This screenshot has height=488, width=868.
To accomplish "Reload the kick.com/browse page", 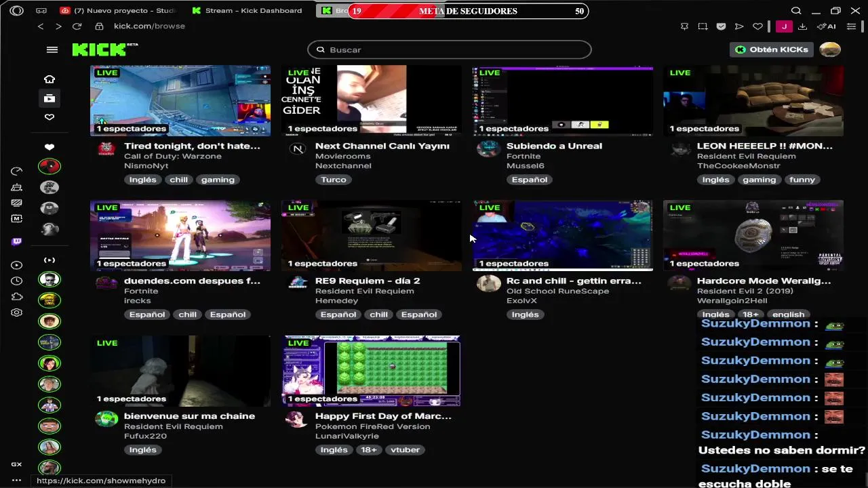I will 77,26.
